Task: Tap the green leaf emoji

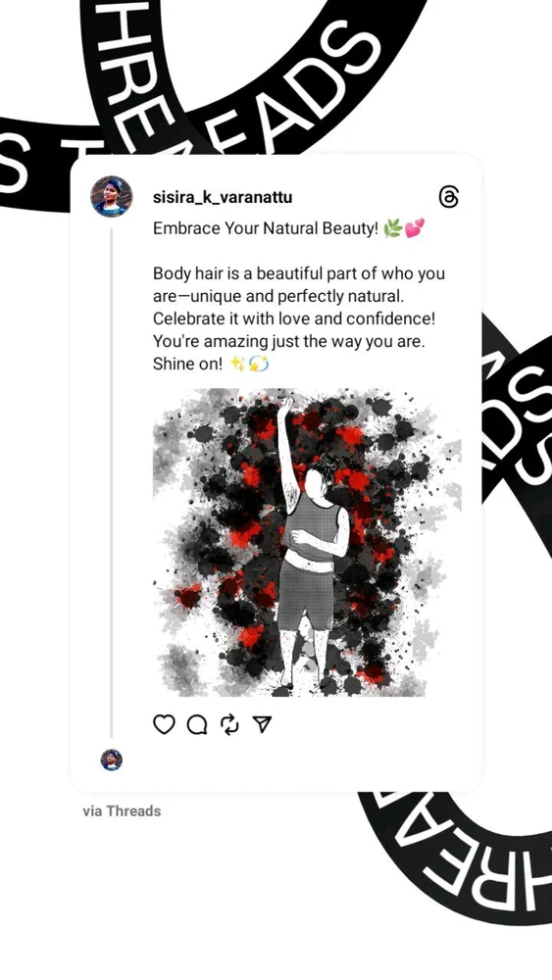Action: pyautogui.click(x=392, y=228)
